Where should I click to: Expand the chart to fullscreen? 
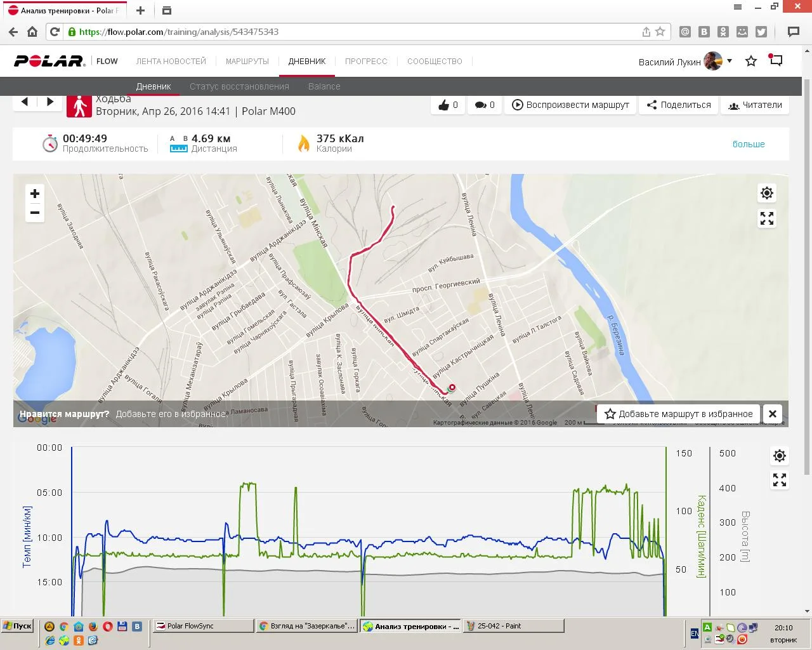(x=780, y=480)
